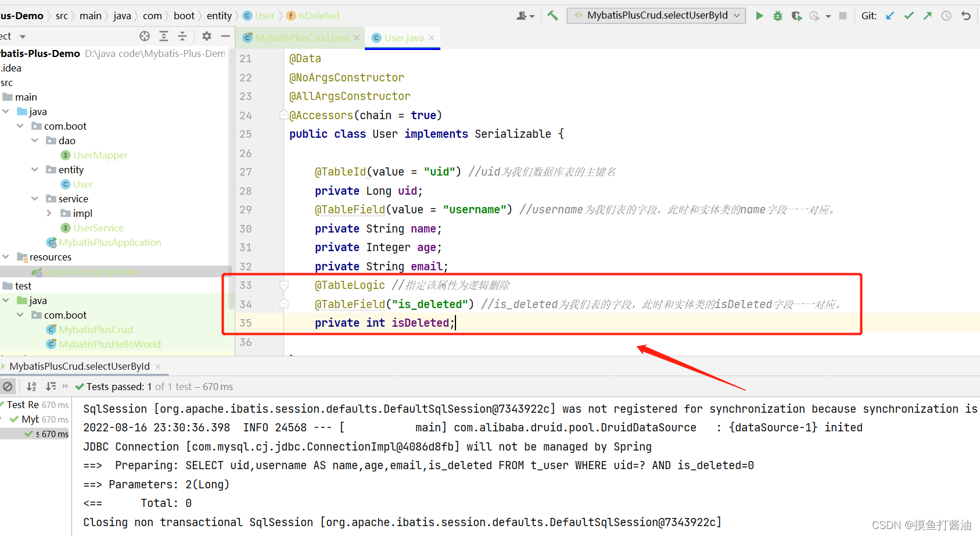Open the dropdown arrow next to profiler icon
Image resolution: width=980 pixels, height=536 pixels.
click(828, 16)
